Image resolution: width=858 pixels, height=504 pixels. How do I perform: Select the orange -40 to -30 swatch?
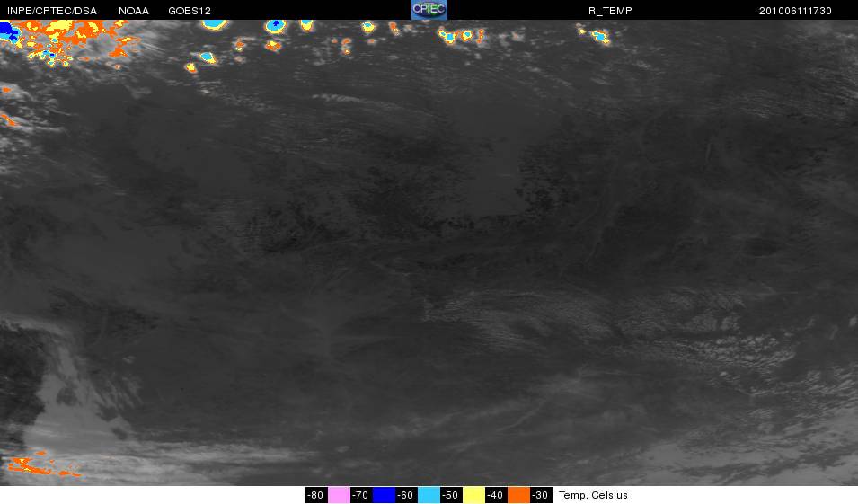[x=518, y=495]
